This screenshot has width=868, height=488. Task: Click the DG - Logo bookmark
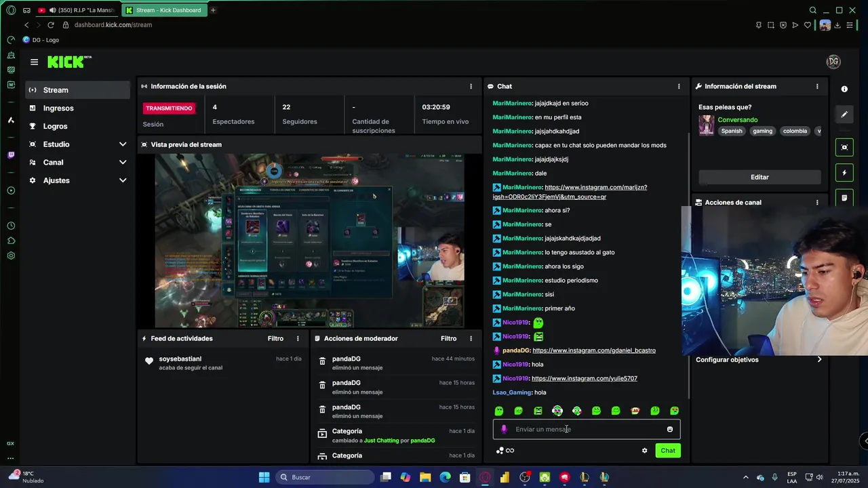coord(41,40)
